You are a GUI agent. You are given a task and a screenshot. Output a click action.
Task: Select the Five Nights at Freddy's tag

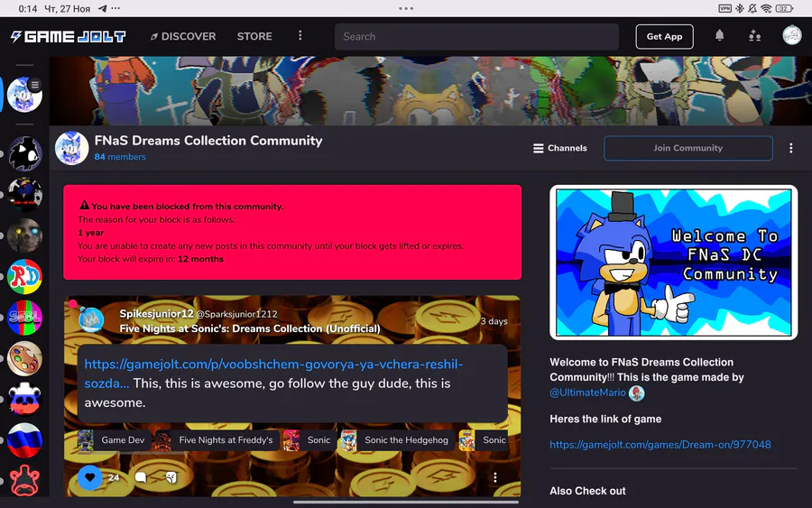[217, 440]
